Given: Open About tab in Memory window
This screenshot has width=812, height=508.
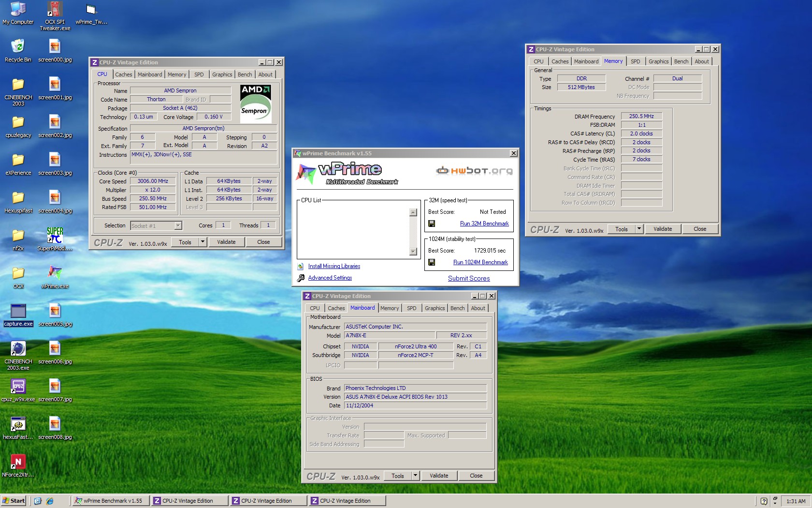Looking at the screenshot, I should click(x=702, y=61).
